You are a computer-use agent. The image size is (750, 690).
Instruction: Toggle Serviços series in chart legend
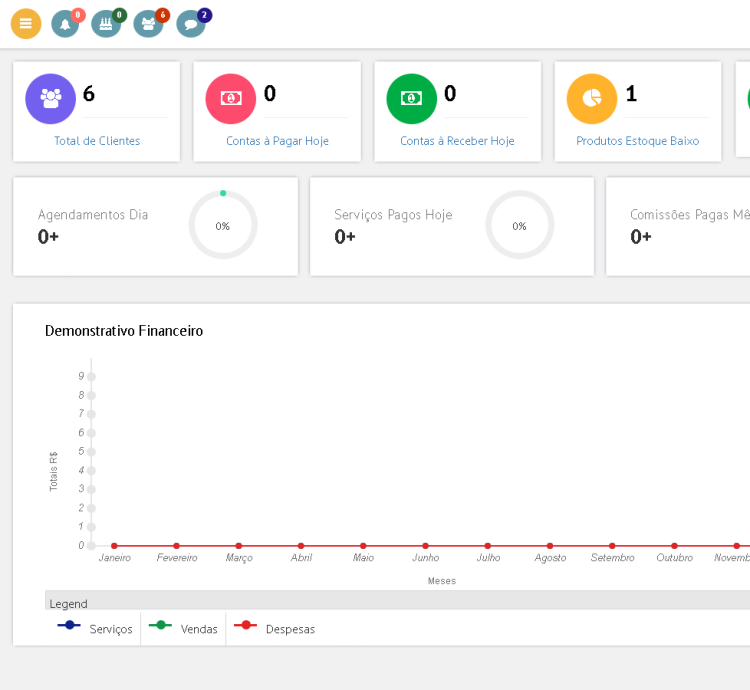(x=96, y=629)
